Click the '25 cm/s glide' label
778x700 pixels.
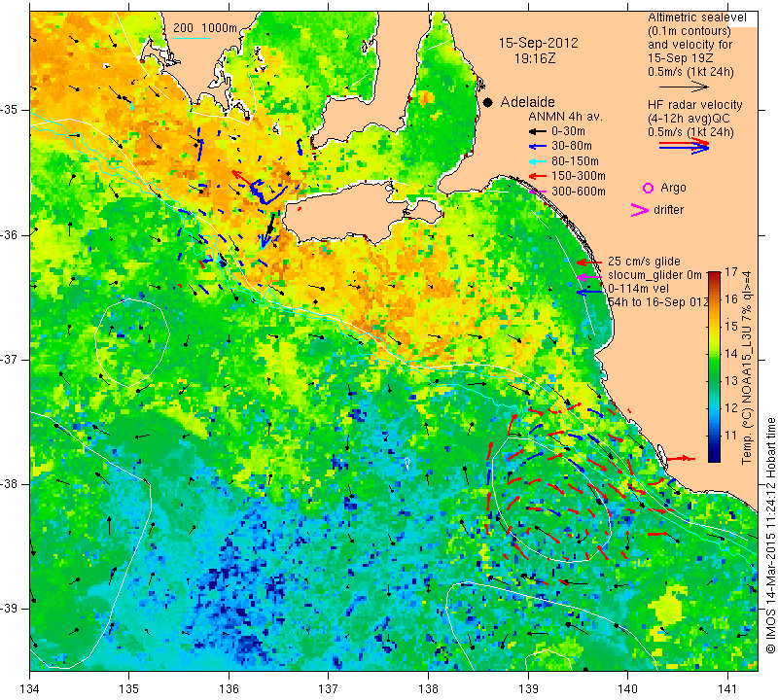[x=644, y=262]
